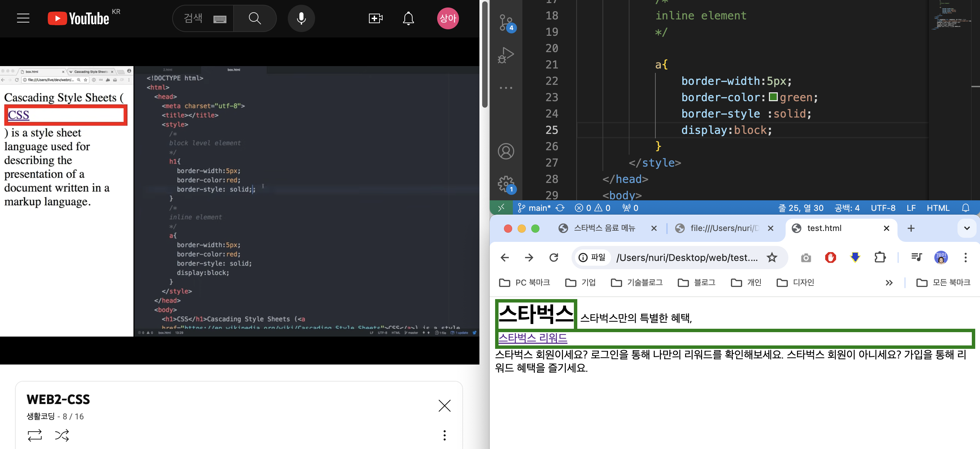
Task: Open Chrome tab search dropdown
Action: (x=967, y=228)
